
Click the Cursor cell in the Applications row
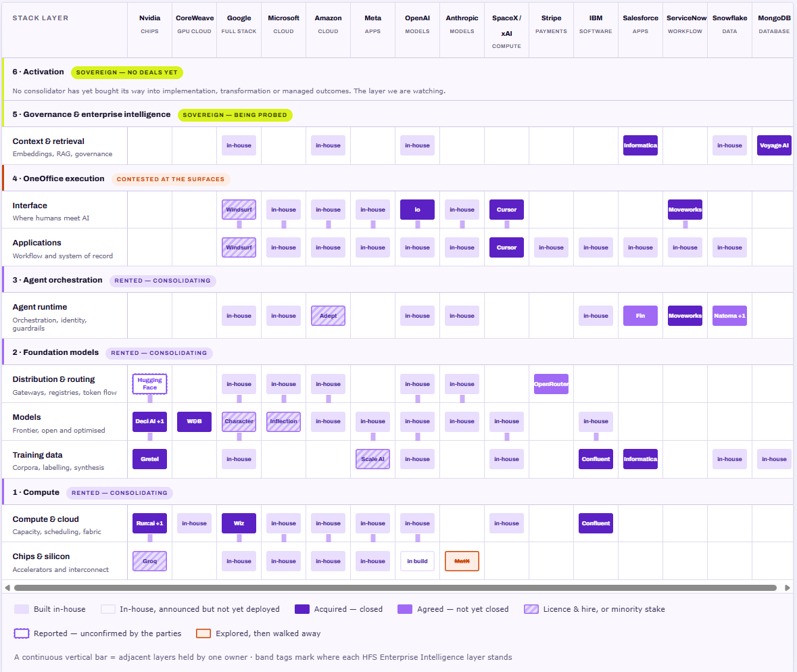506,247
